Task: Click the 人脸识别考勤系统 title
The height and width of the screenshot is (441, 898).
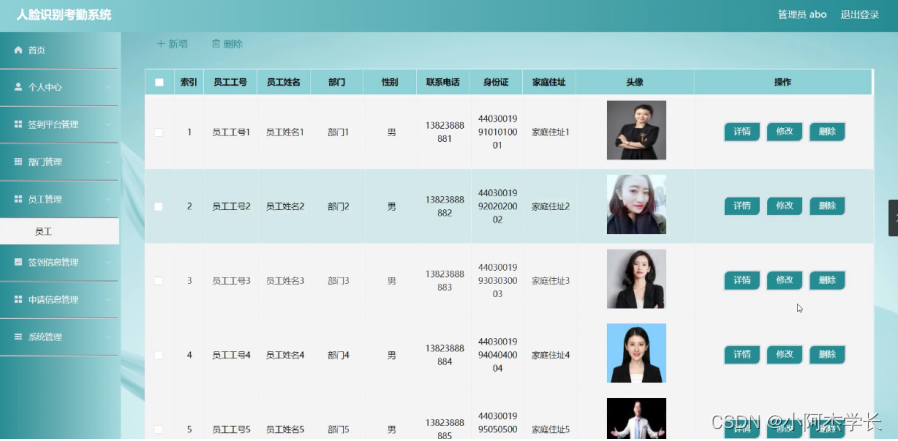Action: [64, 15]
